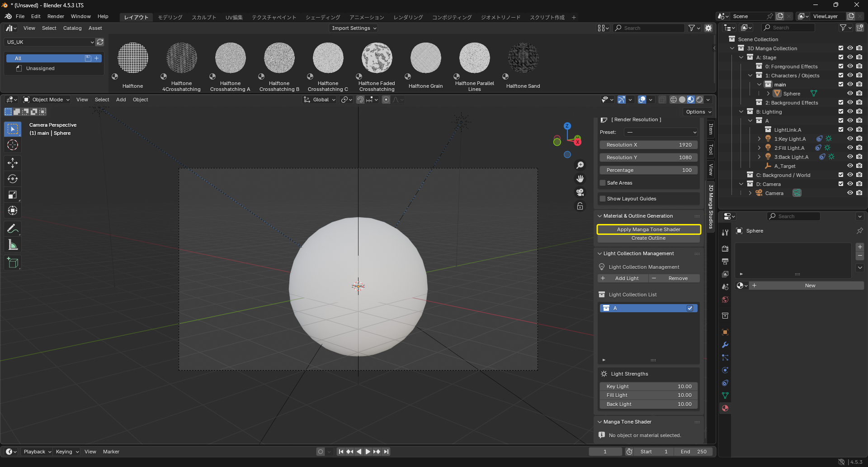The image size is (868, 467).
Task: Activate the Annotate pencil tool
Action: [x=13, y=229]
